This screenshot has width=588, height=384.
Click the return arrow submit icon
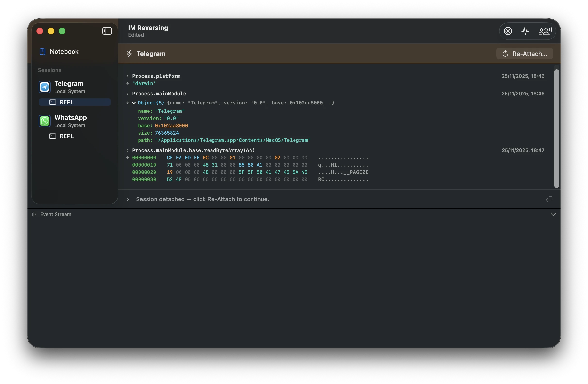click(x=549, y=199)
